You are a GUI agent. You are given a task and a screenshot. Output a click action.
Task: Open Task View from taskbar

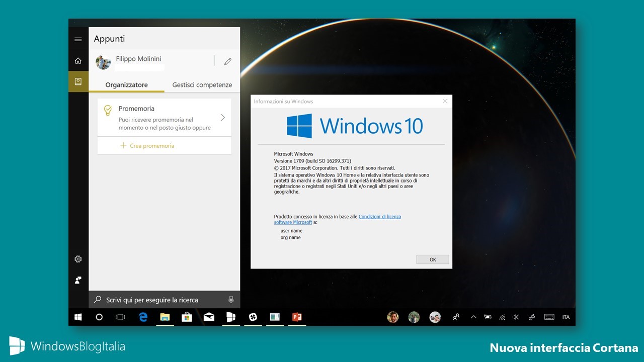coord(120,317)
